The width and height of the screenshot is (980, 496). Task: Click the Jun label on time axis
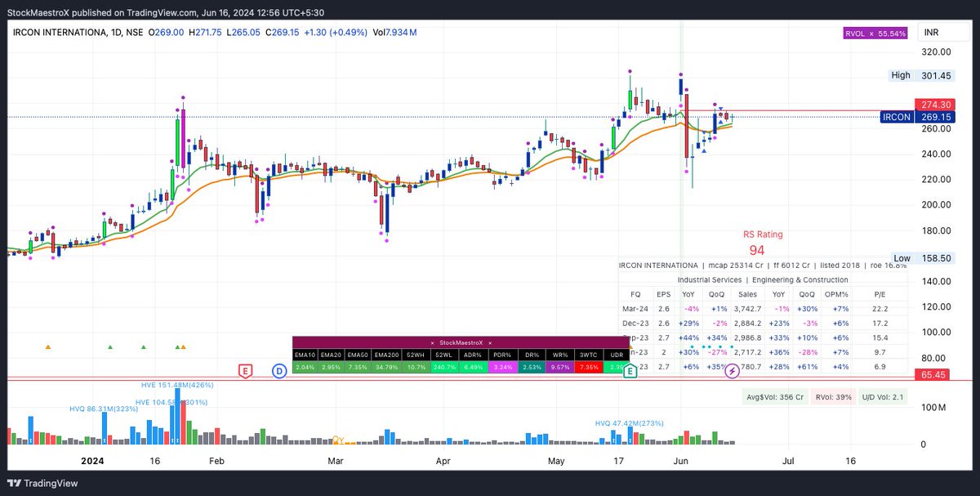click(682, 462)
